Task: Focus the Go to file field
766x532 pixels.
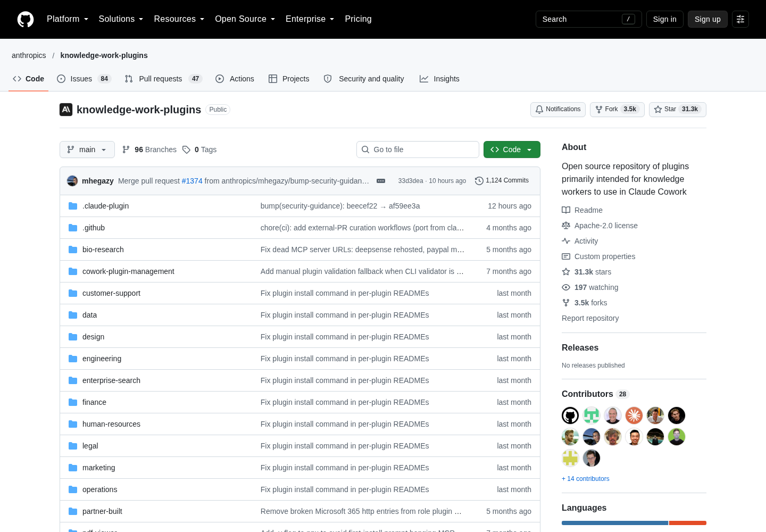Action: tap(418, 149)
